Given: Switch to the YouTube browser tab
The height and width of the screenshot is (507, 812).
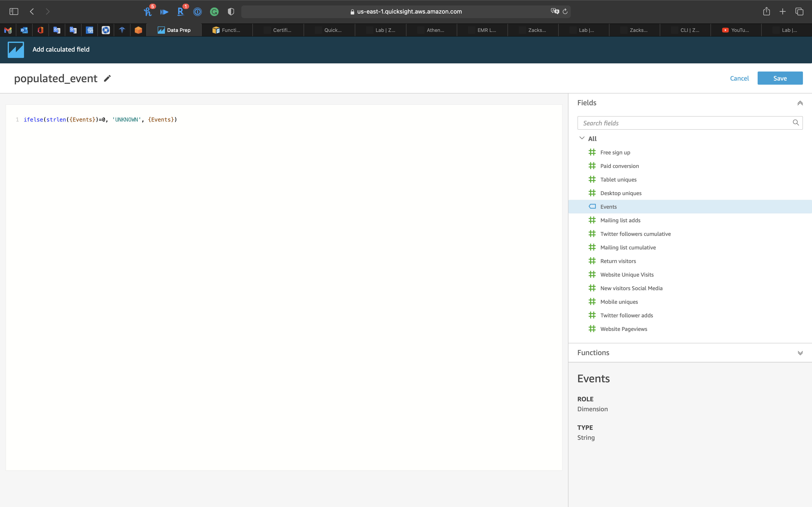Looking at the screenshot, I should (735, 30).
